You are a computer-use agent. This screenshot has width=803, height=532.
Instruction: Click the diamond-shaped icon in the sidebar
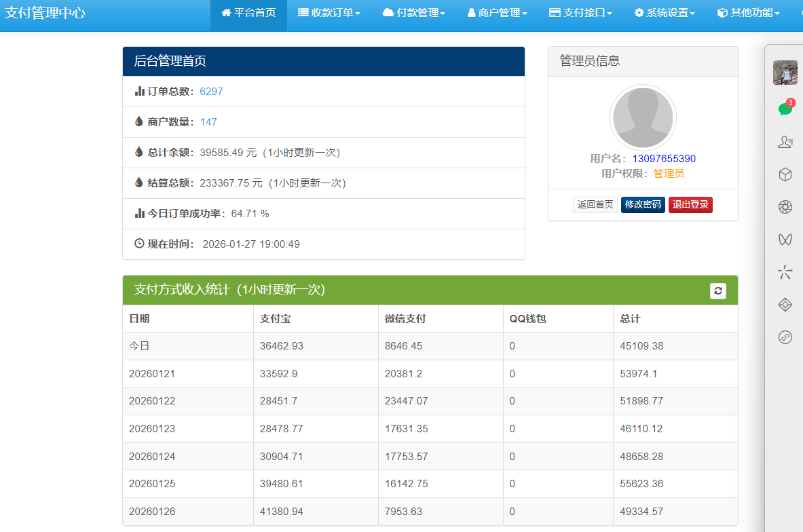pyautogui.click(x=785, y=305)
